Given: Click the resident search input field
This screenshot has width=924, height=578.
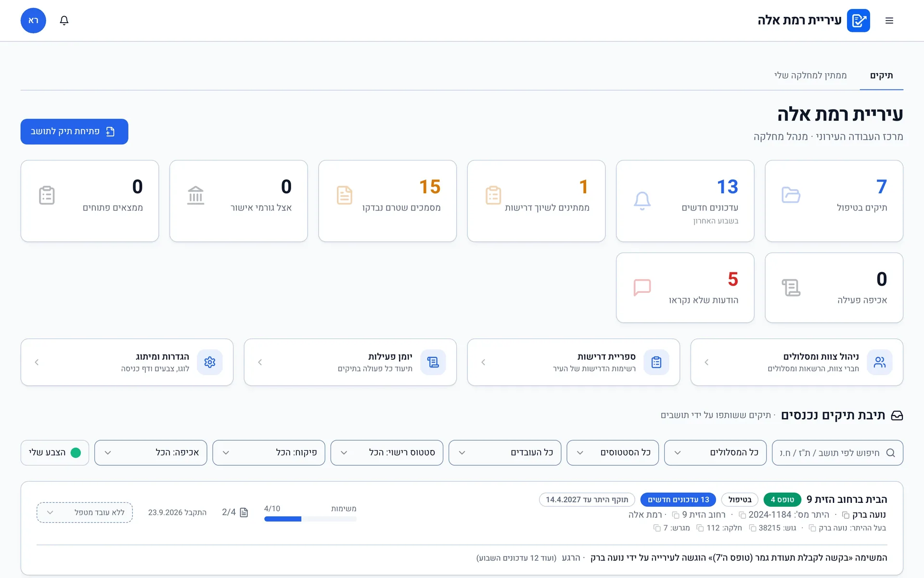Looking at the screenshot, I should 837,453.
